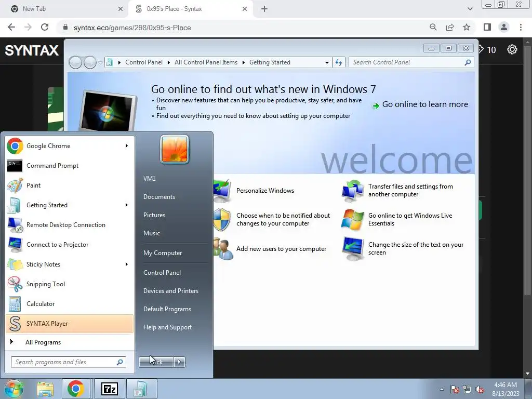Click the search magnifier in Control Panel
This screenshot has width=532, height=399.
(x=468, y=62)
